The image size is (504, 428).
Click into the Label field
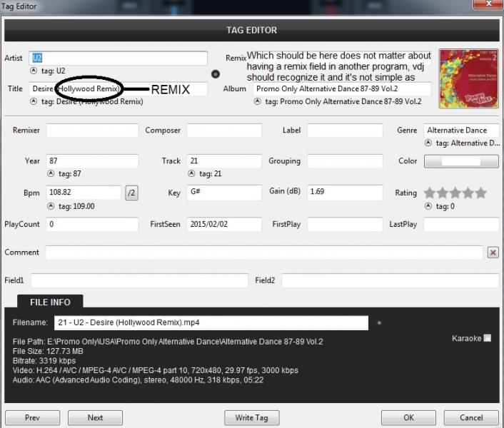point(345,131)
